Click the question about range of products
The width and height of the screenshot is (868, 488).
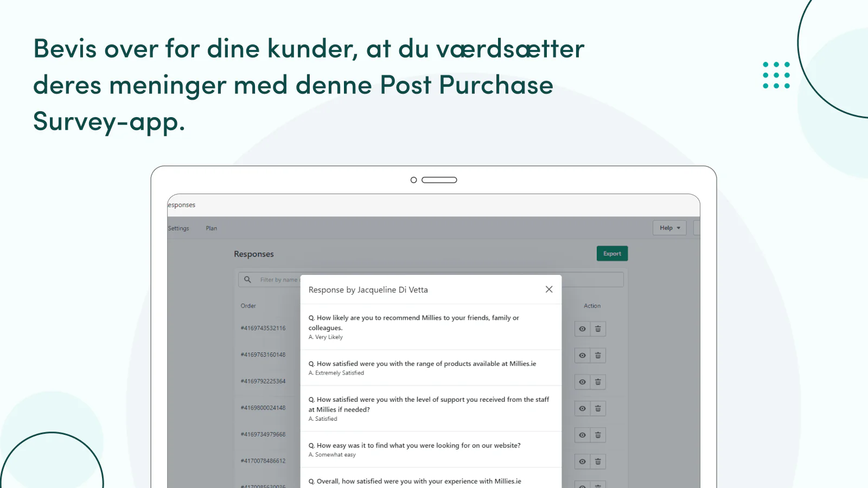coord(422,364)
